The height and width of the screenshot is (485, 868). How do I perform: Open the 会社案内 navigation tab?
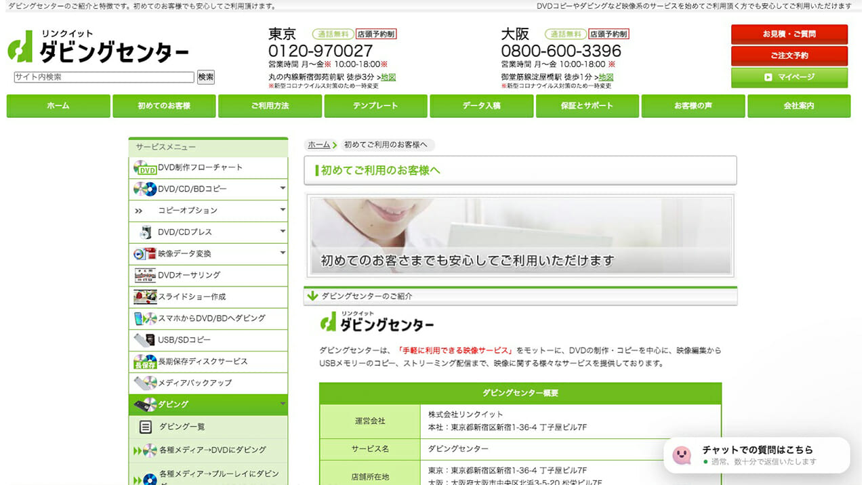click(799, 106)
